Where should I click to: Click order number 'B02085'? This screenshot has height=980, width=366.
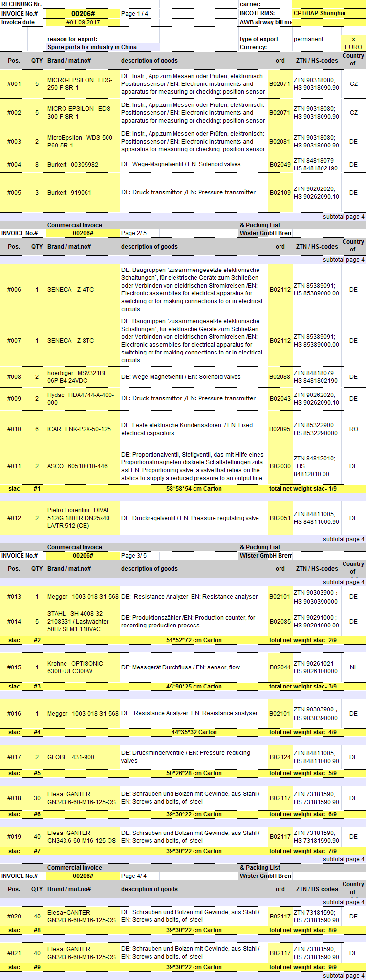[x=280, y=622]
